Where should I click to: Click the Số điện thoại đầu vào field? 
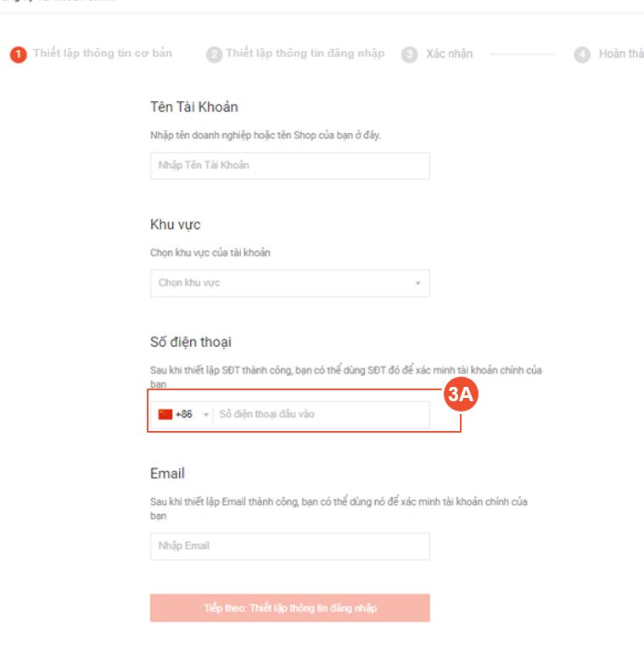click(321, 415)
